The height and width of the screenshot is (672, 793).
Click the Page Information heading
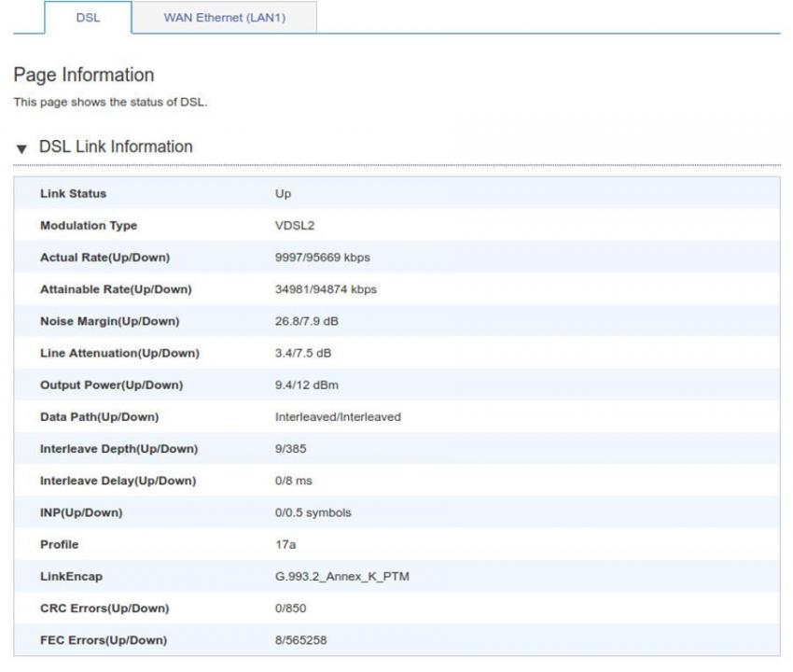[83, 75]
